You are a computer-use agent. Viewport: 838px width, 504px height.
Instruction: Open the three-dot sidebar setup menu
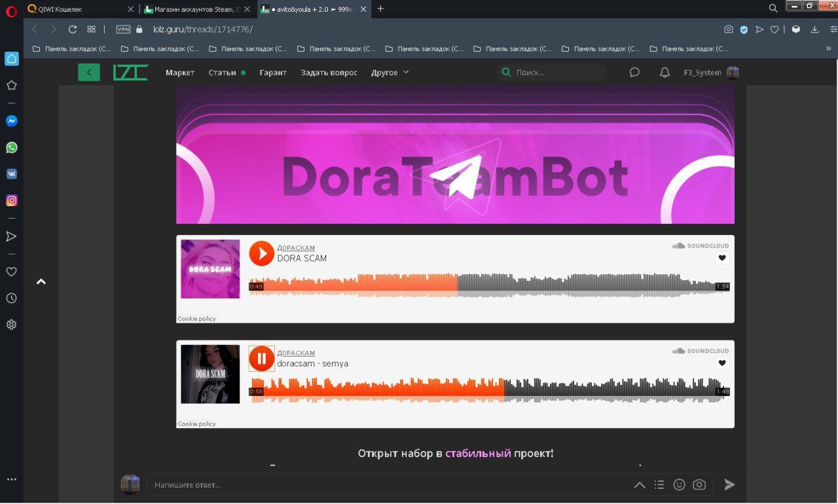11,479
